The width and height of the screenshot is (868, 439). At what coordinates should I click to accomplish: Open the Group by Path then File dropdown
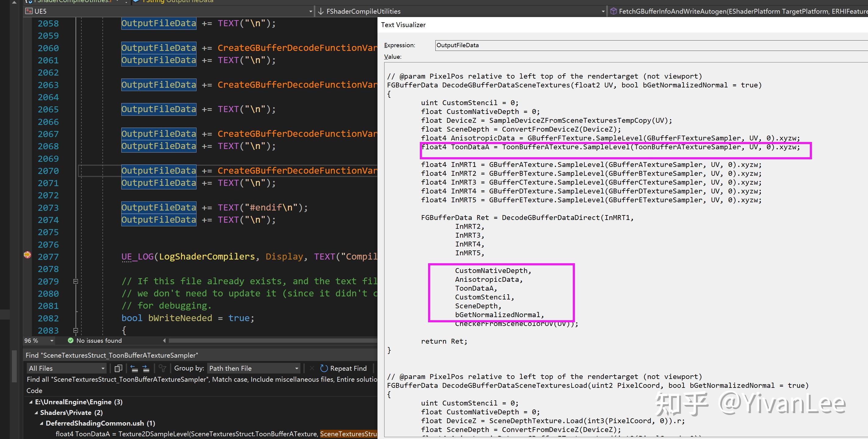[253, 368]
